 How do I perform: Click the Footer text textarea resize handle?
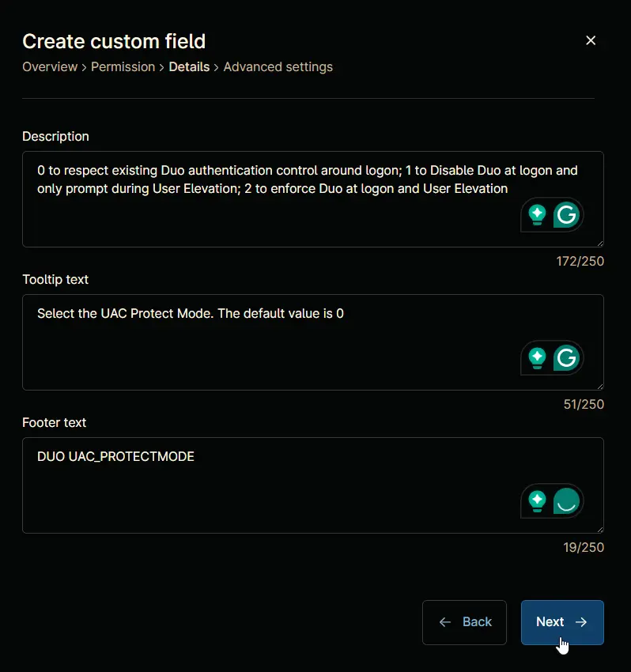point(599,530)
